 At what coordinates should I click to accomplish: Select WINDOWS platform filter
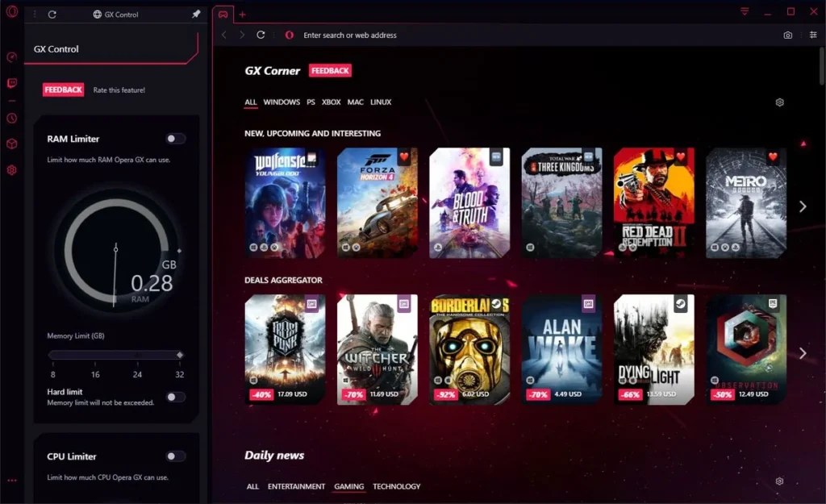(282, 102)
